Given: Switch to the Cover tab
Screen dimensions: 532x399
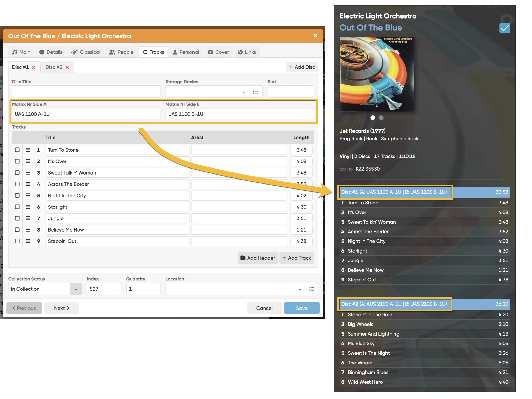Looking at the screenshot, I should coord(218,52).
